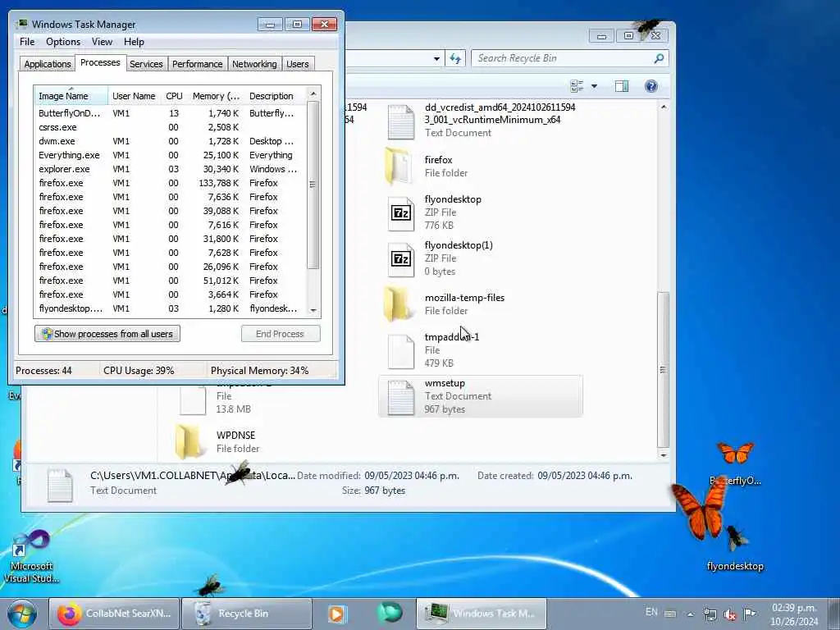Click the system clock showing 02:39 p.m.
The height and width of the screenshot is (630, 840).
(794, 614)
